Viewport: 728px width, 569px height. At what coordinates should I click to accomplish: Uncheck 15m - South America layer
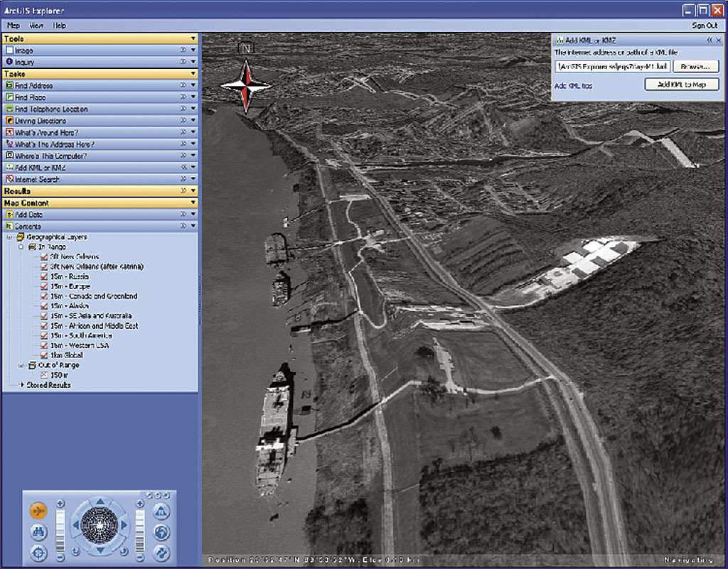[44, 335]
